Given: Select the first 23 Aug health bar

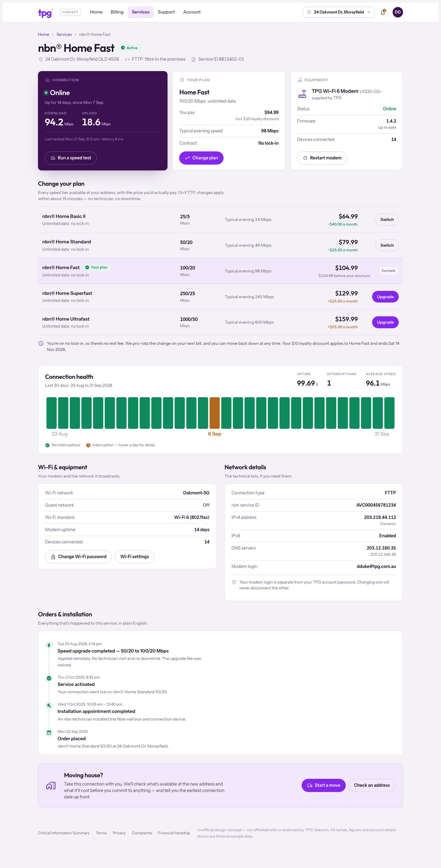Looking at the screenshot, I should [x=51, y=413].
